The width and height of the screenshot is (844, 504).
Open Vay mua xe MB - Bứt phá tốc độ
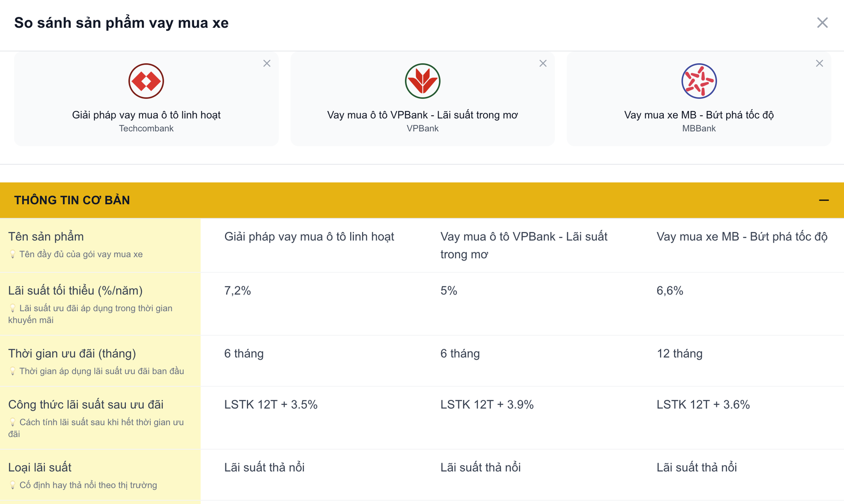click(698, 114)
